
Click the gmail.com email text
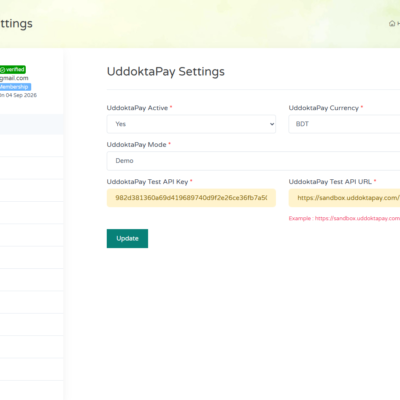(14, 78)
